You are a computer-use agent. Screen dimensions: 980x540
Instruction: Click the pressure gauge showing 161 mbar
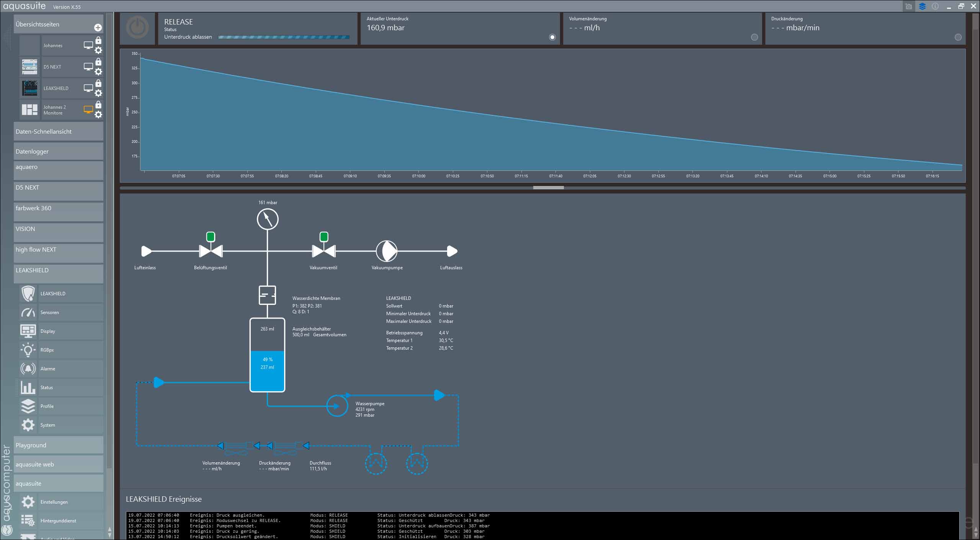[268, 219]
